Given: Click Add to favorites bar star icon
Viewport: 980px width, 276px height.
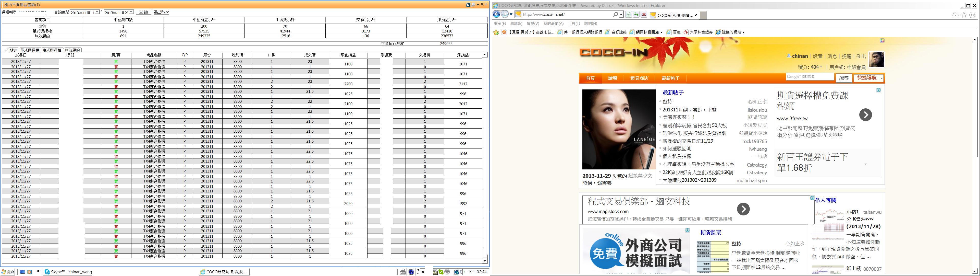Looking at the screenshot, I should click(x=496, y=32).
